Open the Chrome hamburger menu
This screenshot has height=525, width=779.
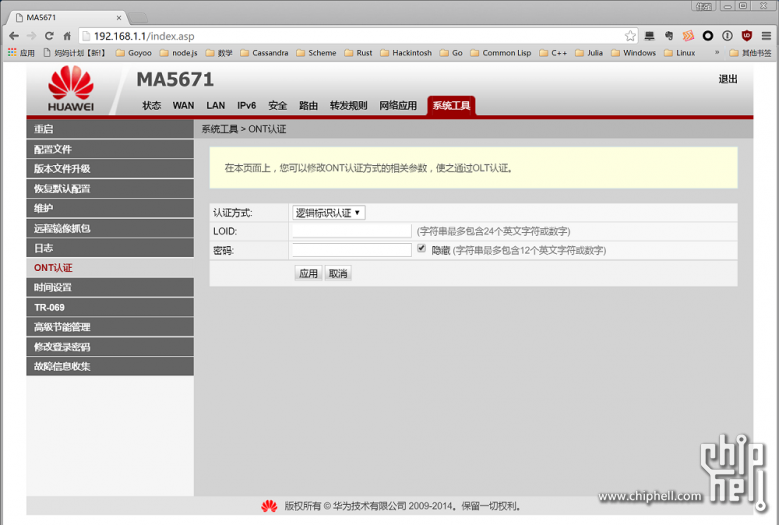point(766,36)
